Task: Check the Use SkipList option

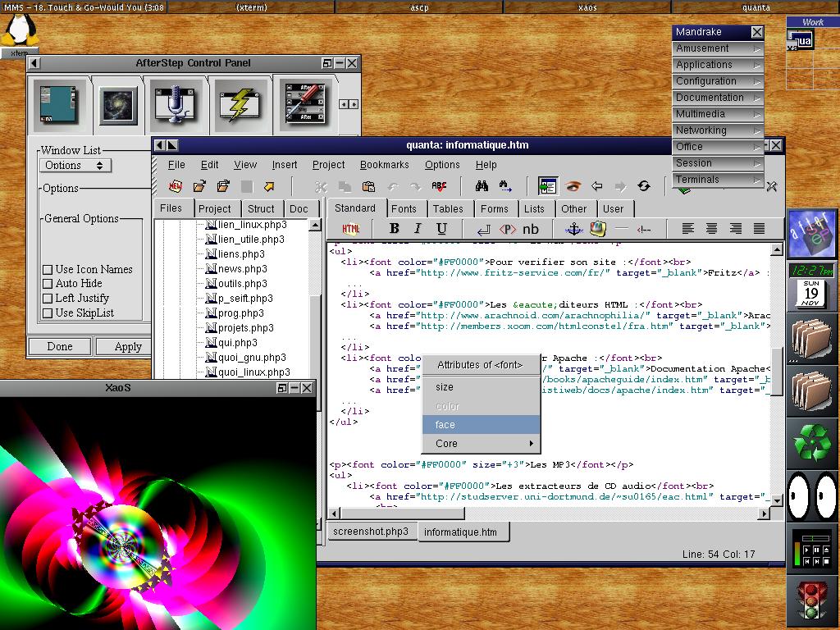Action: click(x=48, y=313)
